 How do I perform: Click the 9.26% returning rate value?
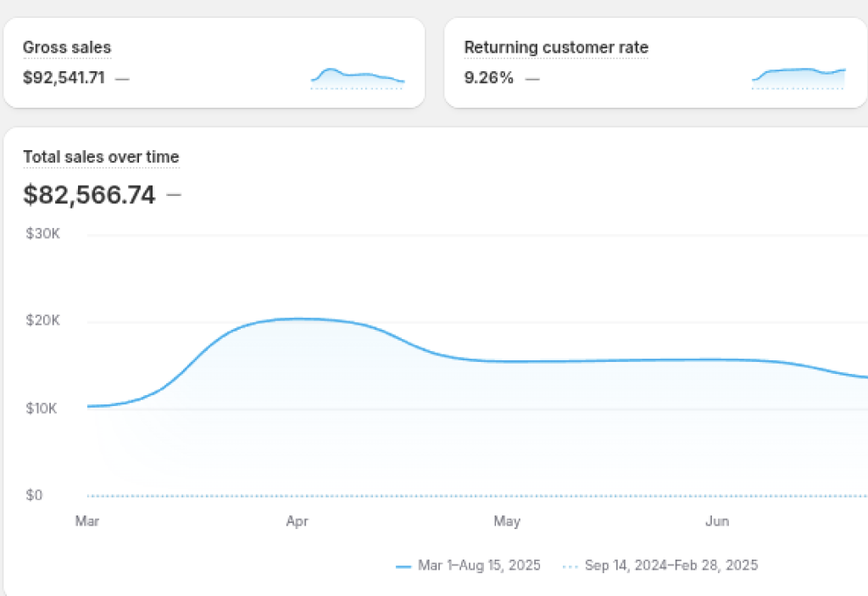click(488, 79)
